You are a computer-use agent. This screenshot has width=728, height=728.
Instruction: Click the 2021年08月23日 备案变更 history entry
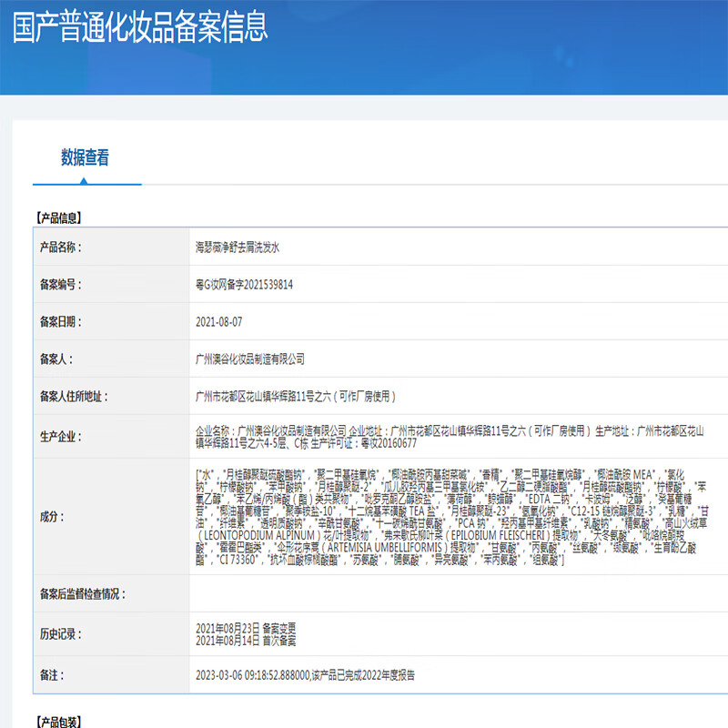click(246, 627)
